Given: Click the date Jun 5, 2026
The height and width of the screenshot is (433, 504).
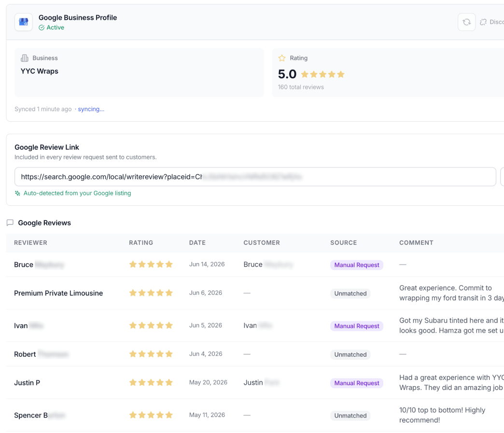Looking at the screenshot, I should click(206, 325).
